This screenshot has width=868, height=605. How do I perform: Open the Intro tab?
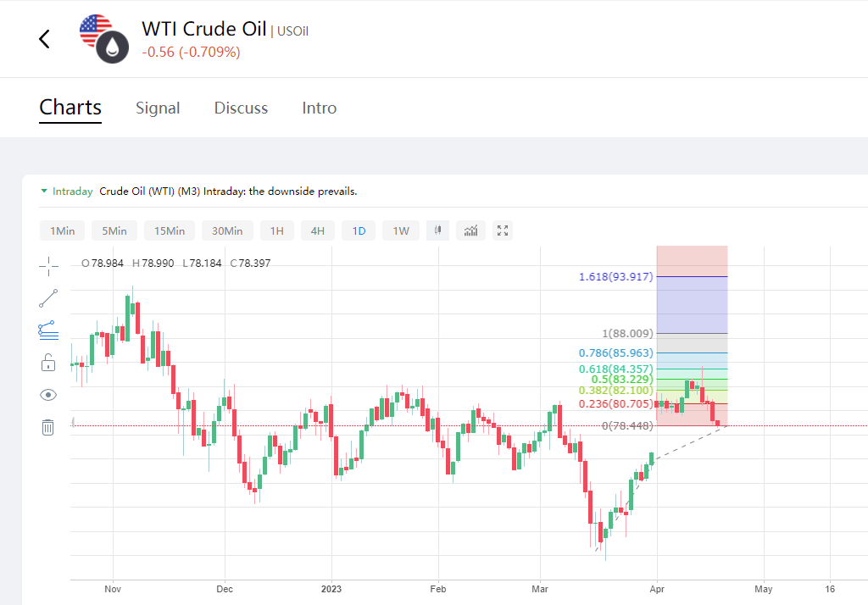click(x=320, y=108)
